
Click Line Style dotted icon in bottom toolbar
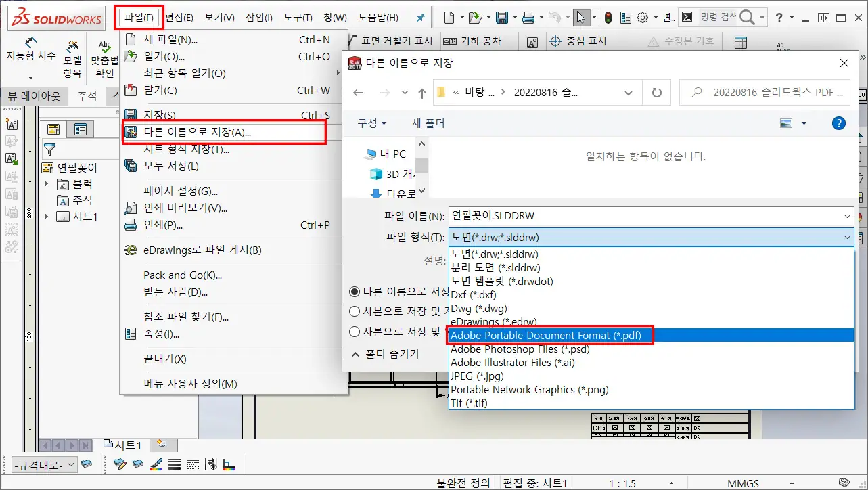[193, 464]
